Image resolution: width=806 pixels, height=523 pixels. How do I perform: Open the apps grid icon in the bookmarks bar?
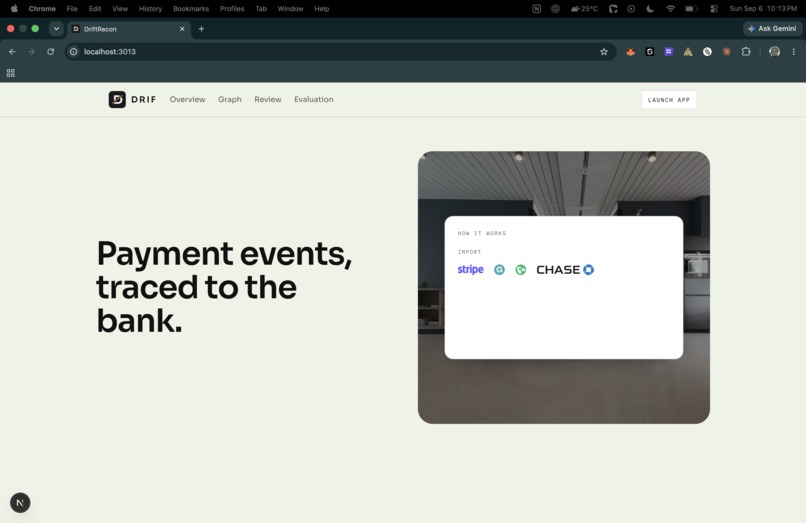[x=10, y=73]
